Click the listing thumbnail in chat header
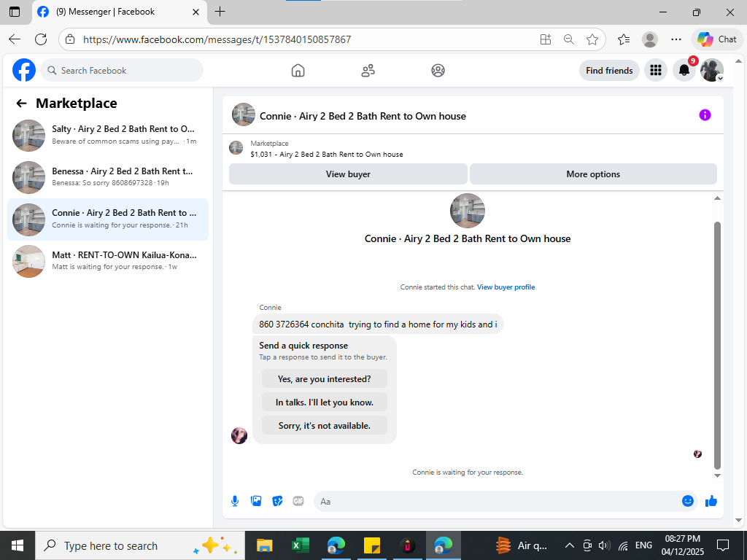The height and width of the screenshot is (560, 747). (244, 114)
